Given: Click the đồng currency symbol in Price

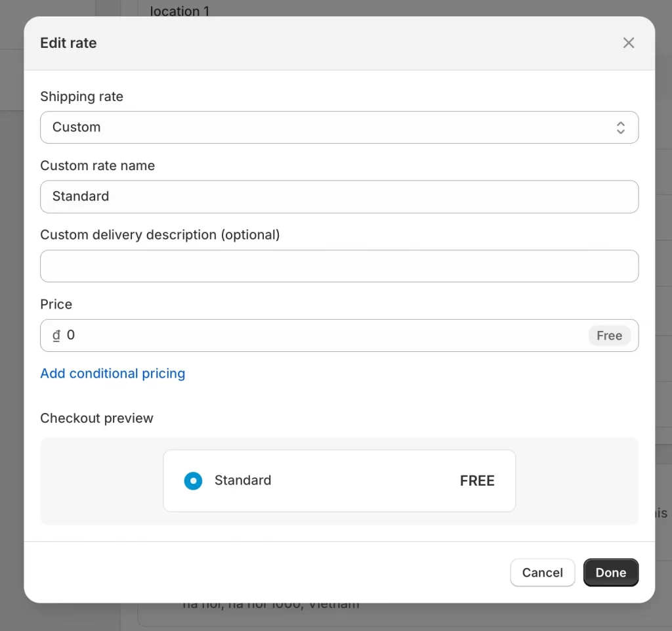Looking at the screenshot, I should (x=56, y=336).
